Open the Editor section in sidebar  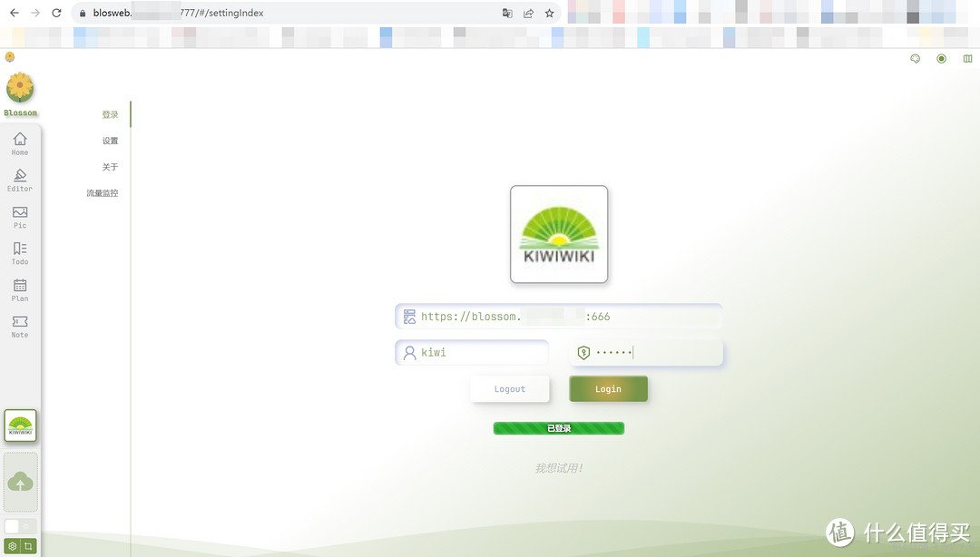click(x=20, y=180)
